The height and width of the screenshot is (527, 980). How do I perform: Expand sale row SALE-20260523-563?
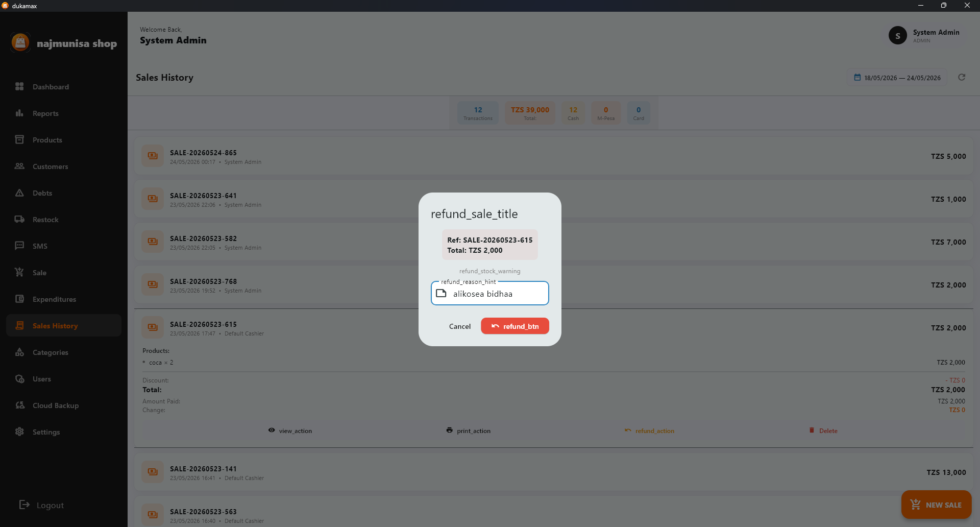(553, 512)
